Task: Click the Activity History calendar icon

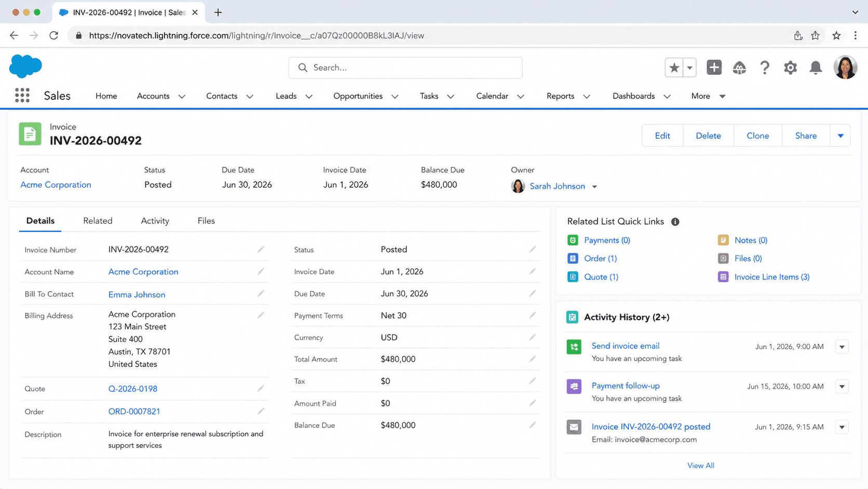Action: pos(573,317)
